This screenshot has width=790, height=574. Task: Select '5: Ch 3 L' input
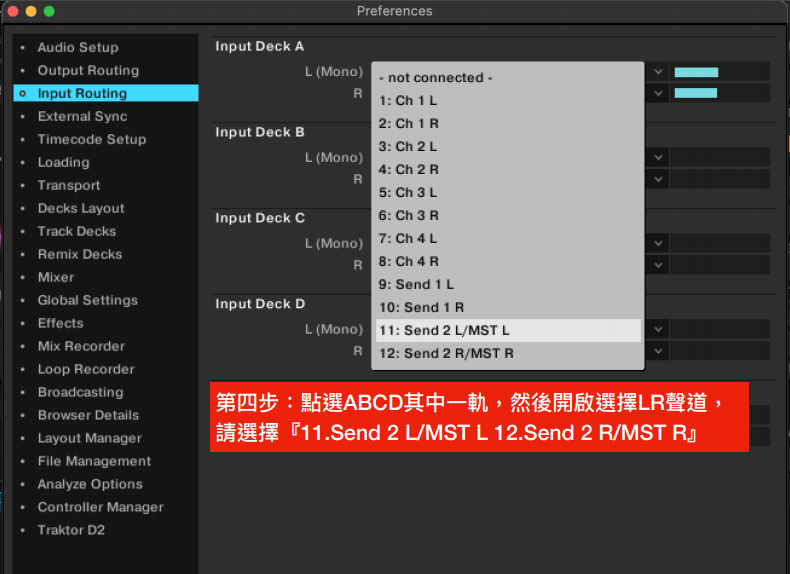(x=508, y=193)
